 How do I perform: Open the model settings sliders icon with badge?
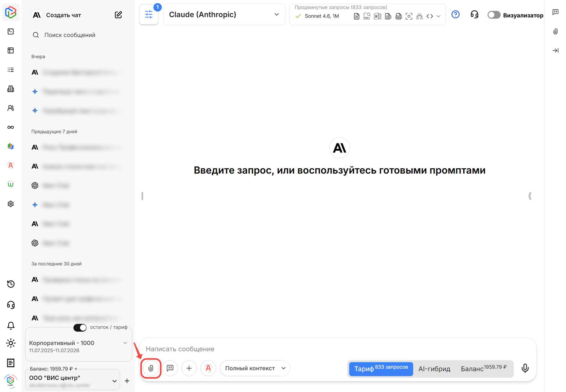coord(149,14)
